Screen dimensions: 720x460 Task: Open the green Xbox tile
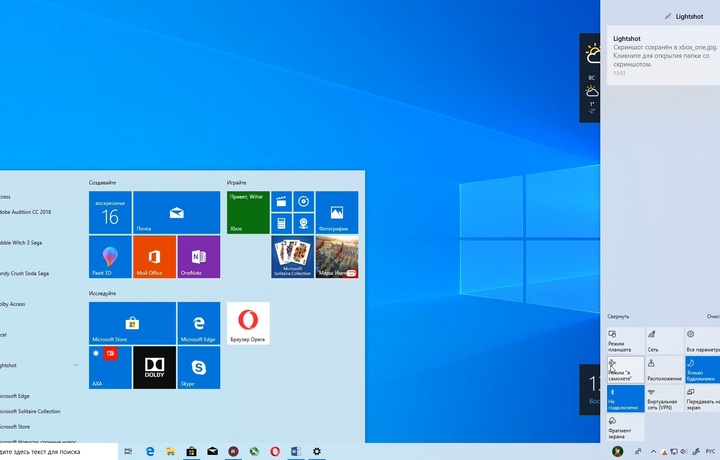coord(248,213)
